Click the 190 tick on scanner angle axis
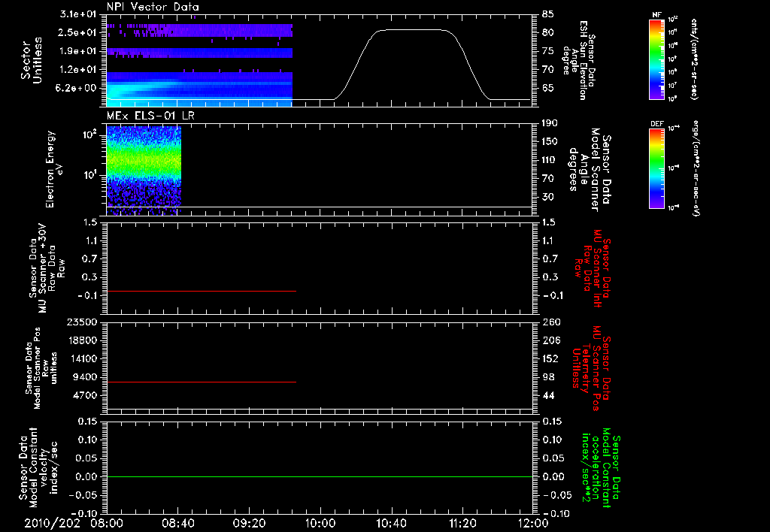 point(550,123)
